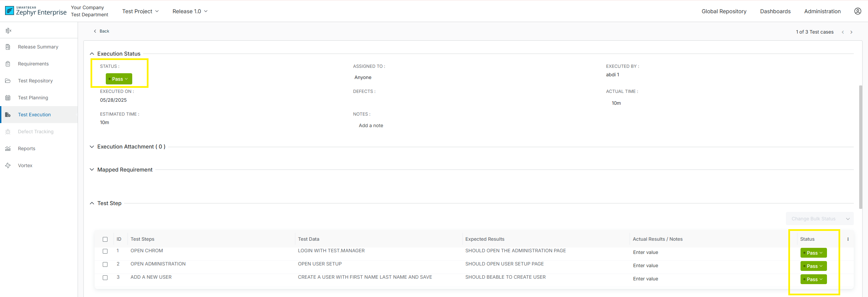868x297 pixels.
Task: Open Vortex in sidebar
Action: tap(25, 165)
